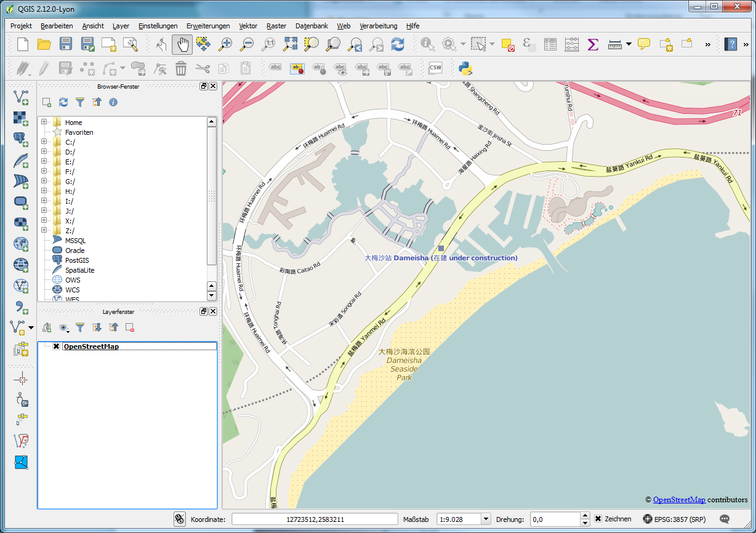This screenshot has height=533, width=756.
Task: Open the Python console
Action: [465, 68]
